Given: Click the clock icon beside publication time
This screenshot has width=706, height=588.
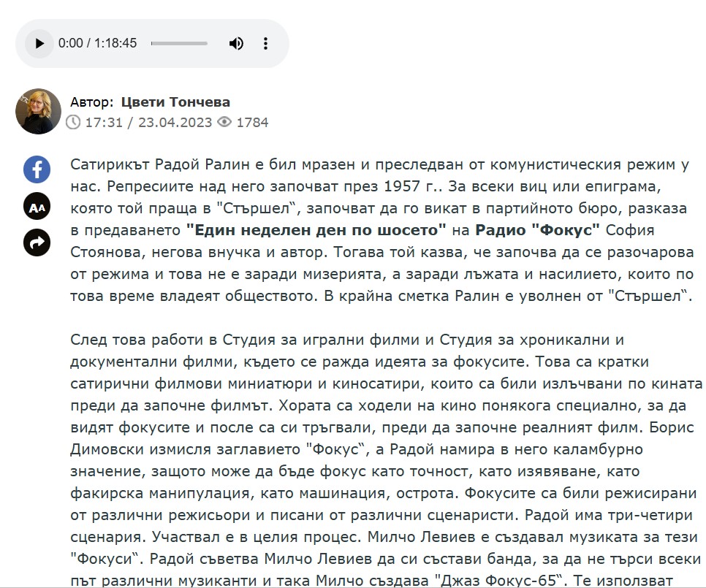Looking at the screenshot, I should click(73, 123).
